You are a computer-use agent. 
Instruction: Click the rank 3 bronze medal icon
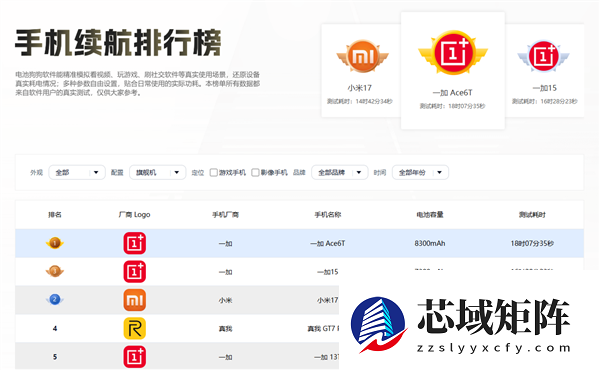pos(55,271)
